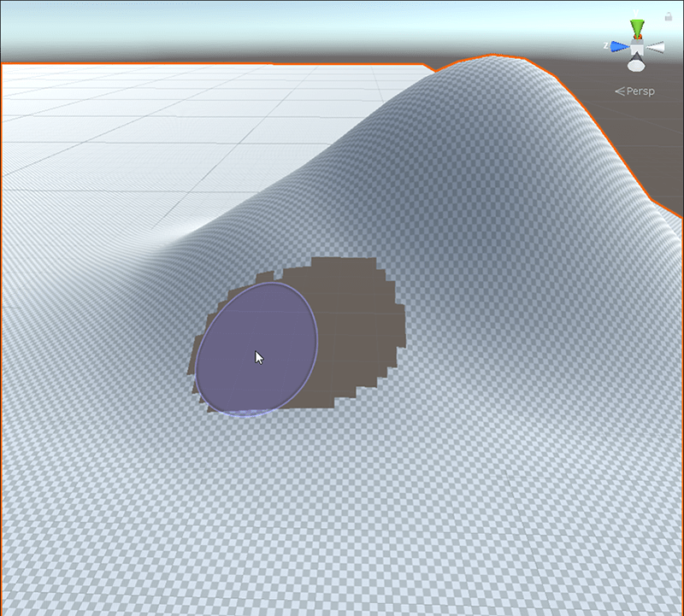The width and height of the screenshot is (684, 616).
Task: Click the green Y axis cone on the gizmo
Action: (x=637, y=26)
